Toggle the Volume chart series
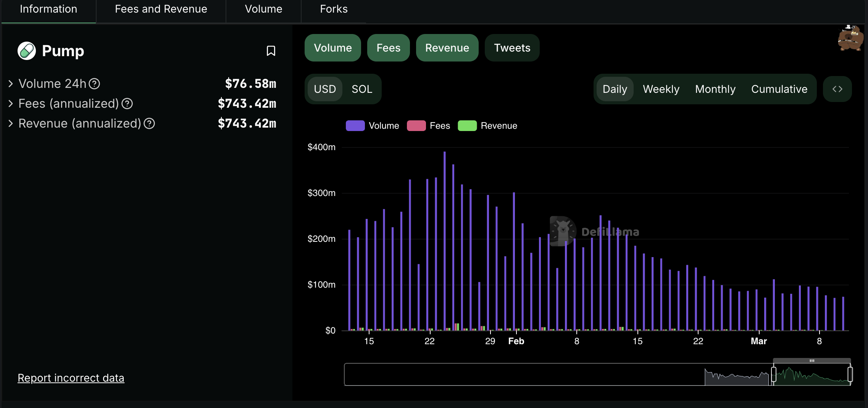Image resolution: width=868 pixels, height=408 pixels. pos(333,48)
